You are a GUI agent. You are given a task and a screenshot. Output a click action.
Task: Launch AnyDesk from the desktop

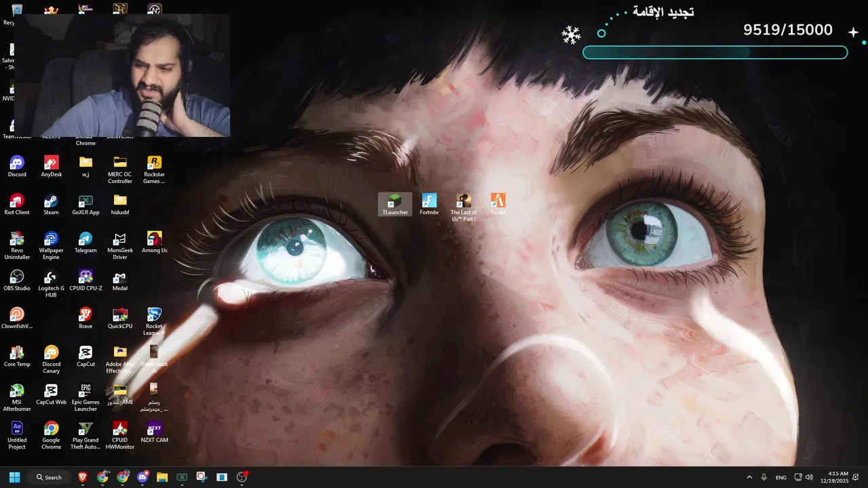[52, 167]
